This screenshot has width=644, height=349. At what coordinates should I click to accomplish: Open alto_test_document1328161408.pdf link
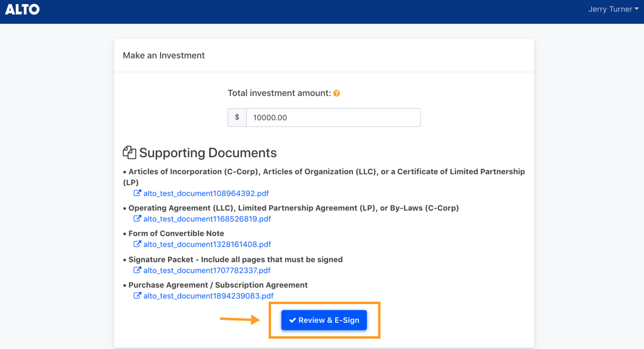(x=207, y=244)
